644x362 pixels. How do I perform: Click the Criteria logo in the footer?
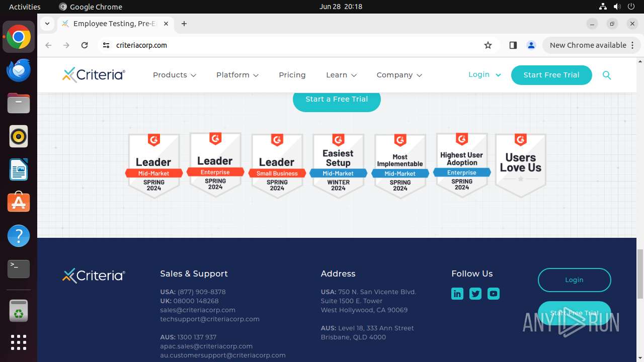click(x=94, y=276)
